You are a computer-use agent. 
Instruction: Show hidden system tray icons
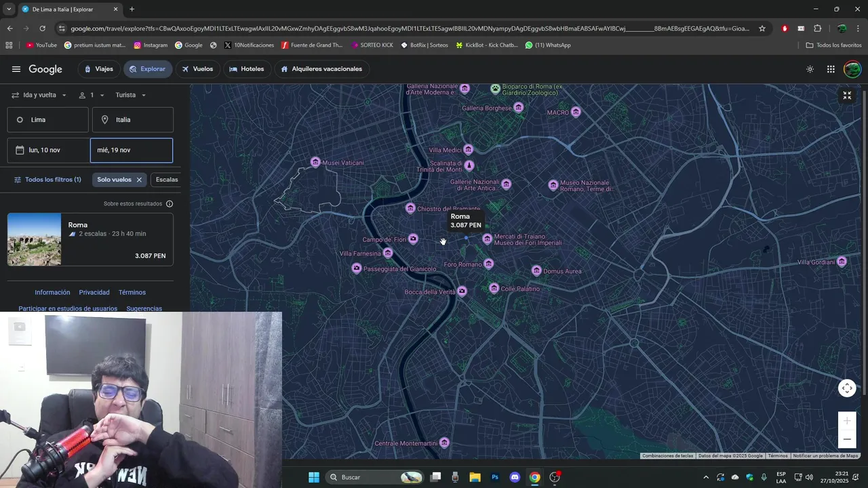(706, 477)
